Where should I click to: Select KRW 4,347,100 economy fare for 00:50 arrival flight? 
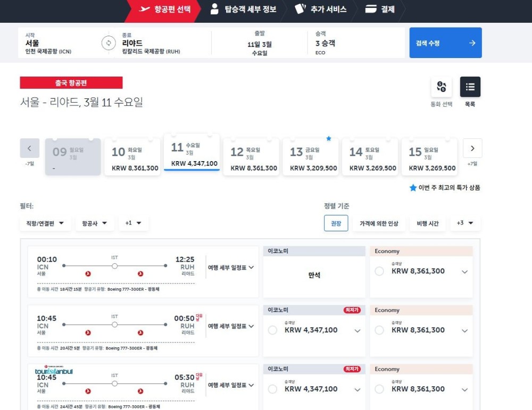pos(273,330)
